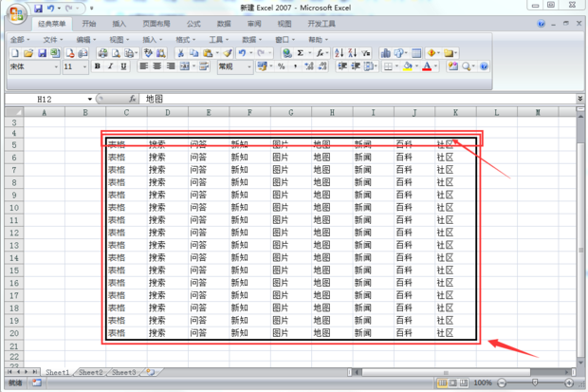Viewport: 588px width, 392px height.
Task: Click help icon in classic toolbar
Action: [484, 66]
